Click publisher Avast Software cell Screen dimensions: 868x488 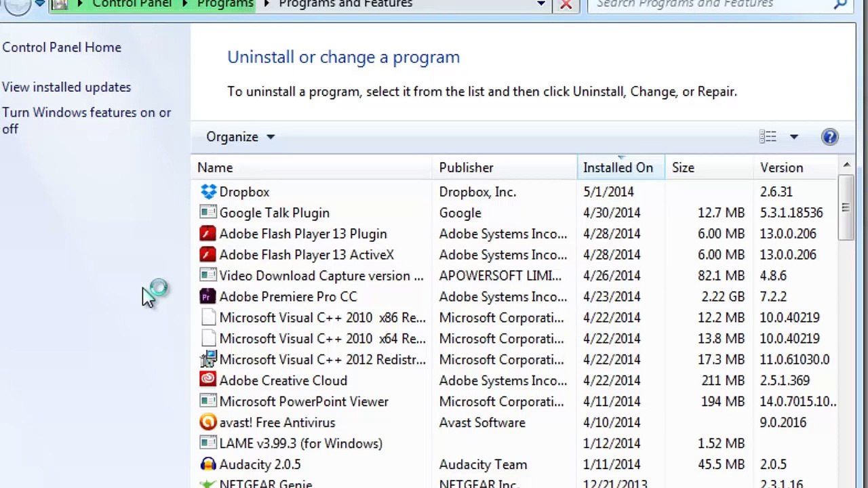(482, 423)
